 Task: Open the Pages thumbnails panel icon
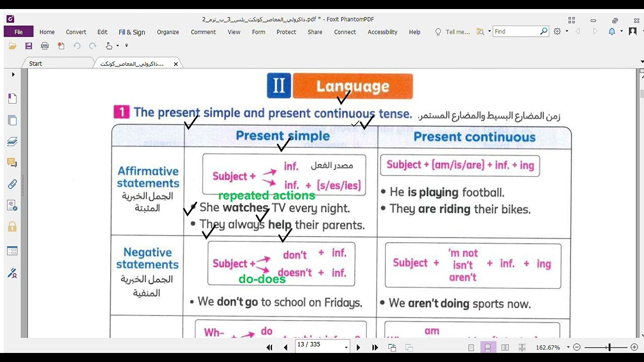(x=12, y=120)
